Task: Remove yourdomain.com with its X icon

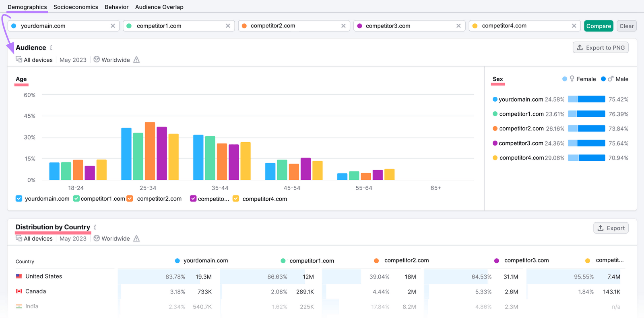Action: click(x=113, y=26)
